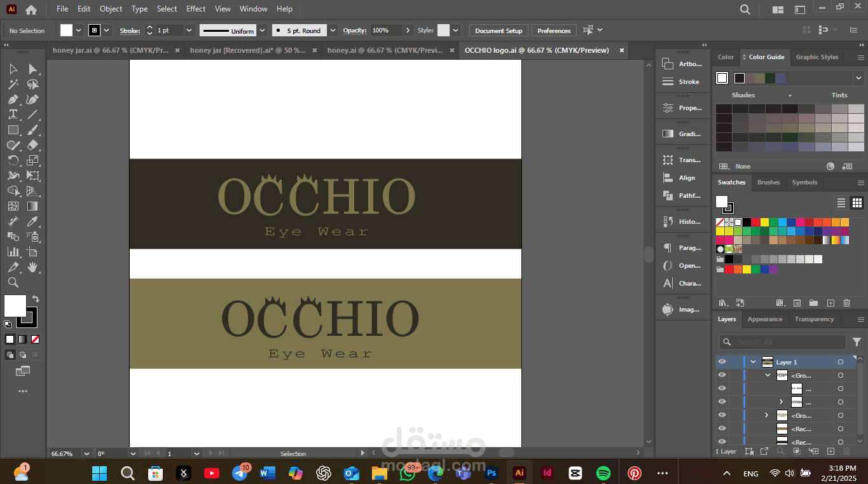Screen dimensions: 868x484
Task: Open the Effect menu
Action: (196, 9)
